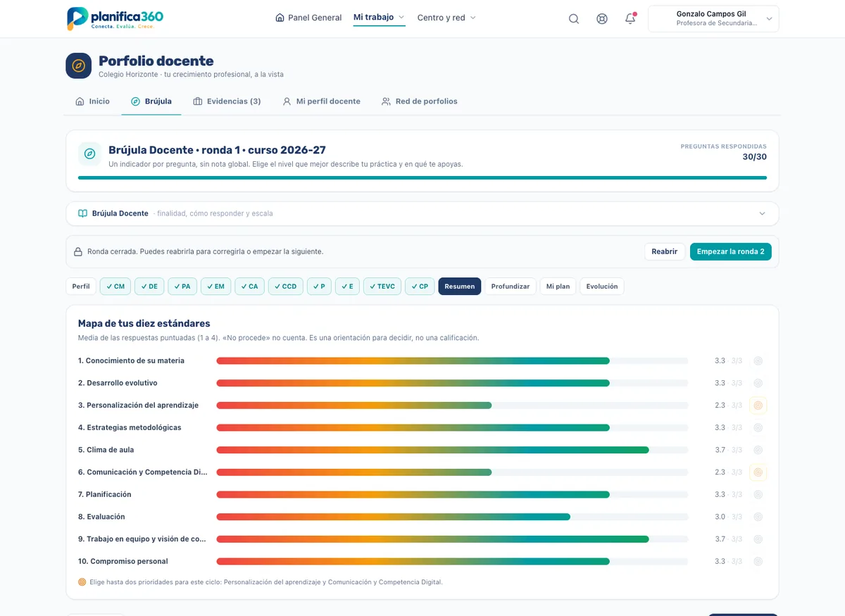Open the Evolución step
This screenshot has height=616, width=845.
tap(602, 287)
